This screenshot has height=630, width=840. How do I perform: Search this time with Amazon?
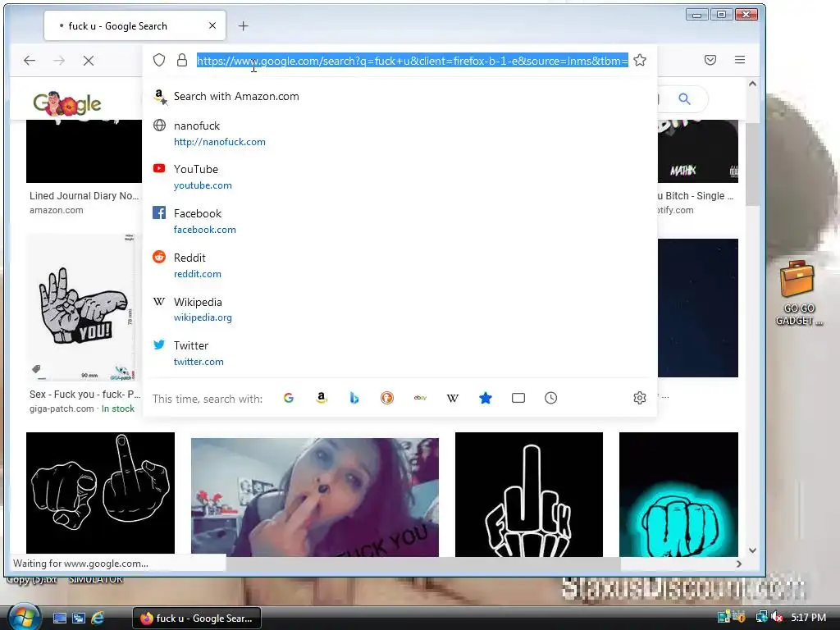pyautogui.click(x=322, y=398)
